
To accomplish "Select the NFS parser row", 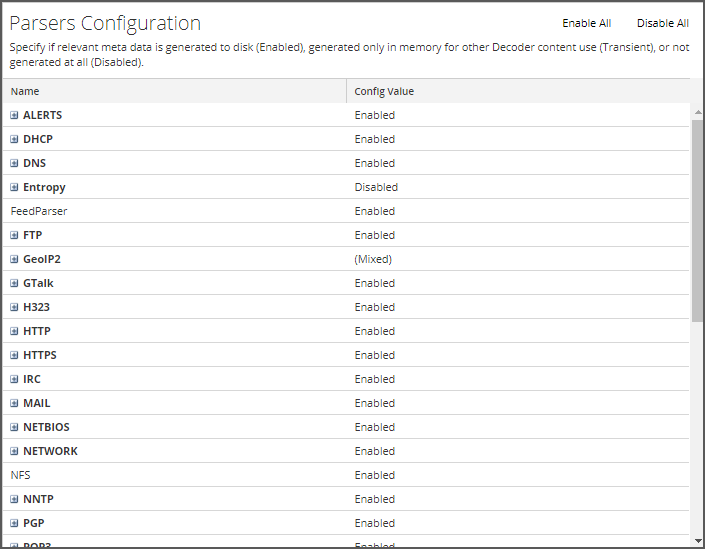I will pyautogui.click(x=20, y=475).
